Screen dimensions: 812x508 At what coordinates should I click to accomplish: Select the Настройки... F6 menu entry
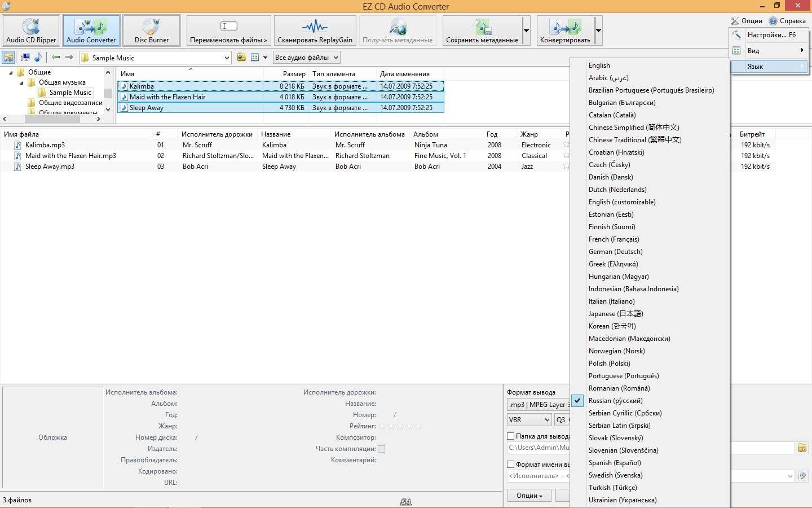(x=769, y=35)
